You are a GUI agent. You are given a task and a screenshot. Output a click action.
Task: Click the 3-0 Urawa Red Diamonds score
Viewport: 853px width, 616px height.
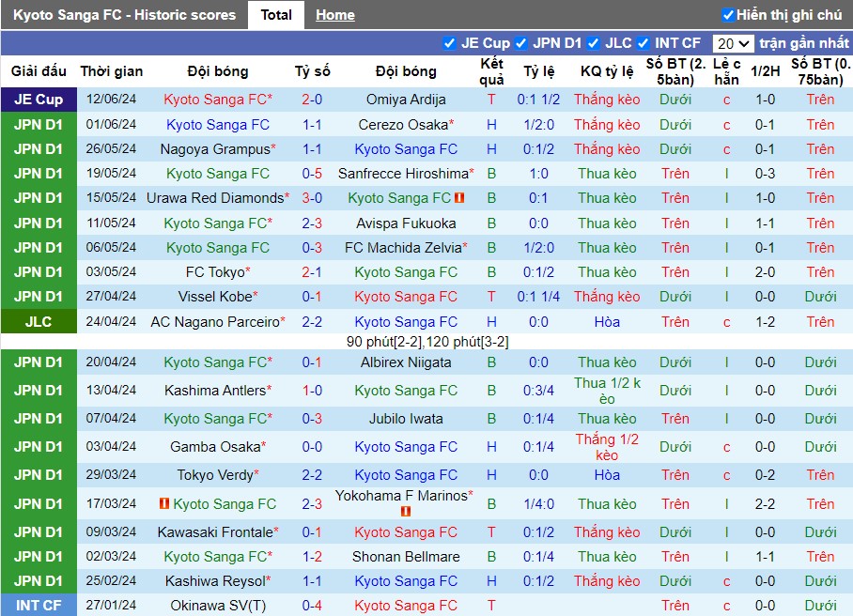(x=312, y=198)
